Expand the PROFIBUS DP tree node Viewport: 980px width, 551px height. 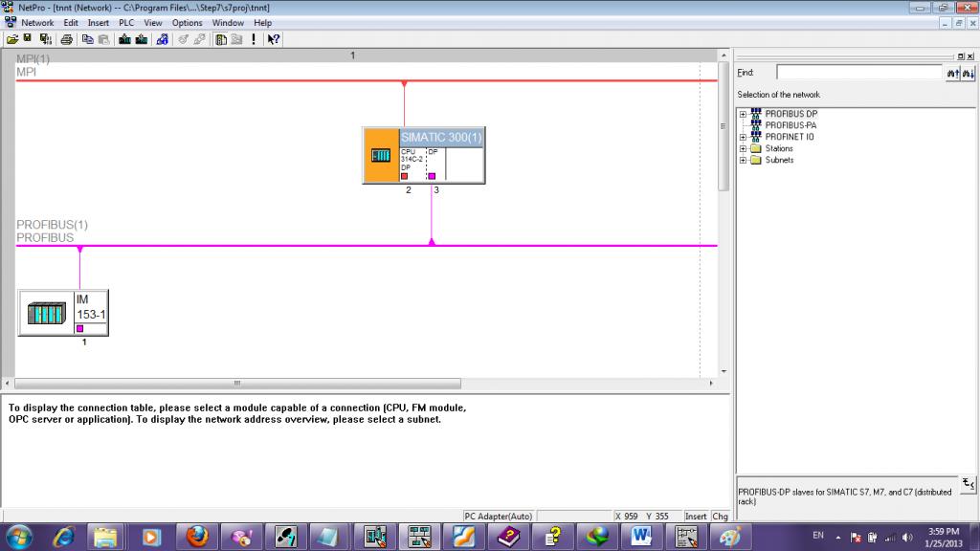pos(743,114)
